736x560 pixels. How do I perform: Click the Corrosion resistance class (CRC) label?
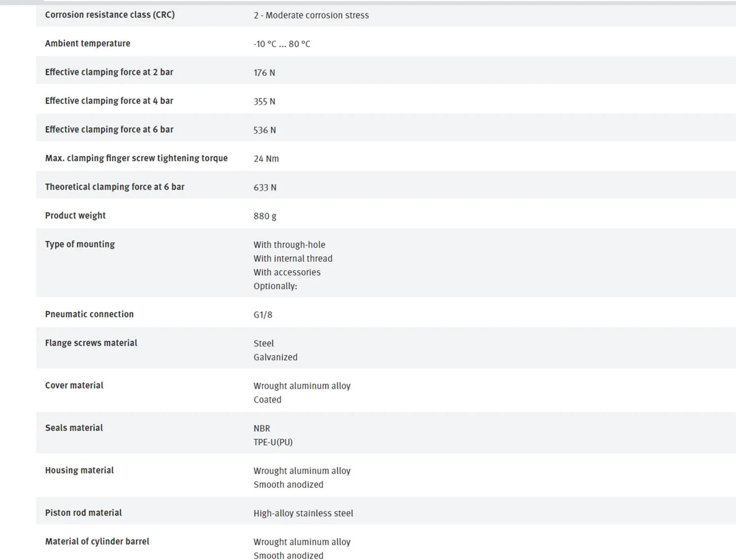(x=110, y=15)
